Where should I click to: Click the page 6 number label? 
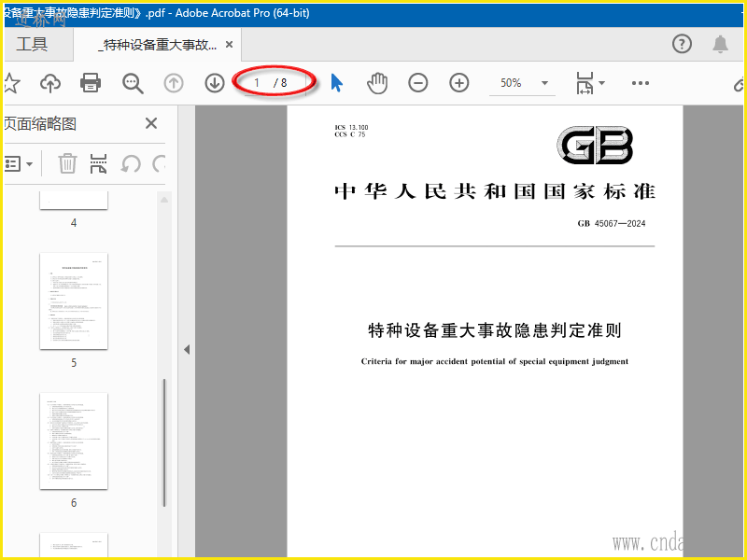[x=74, y=503]
